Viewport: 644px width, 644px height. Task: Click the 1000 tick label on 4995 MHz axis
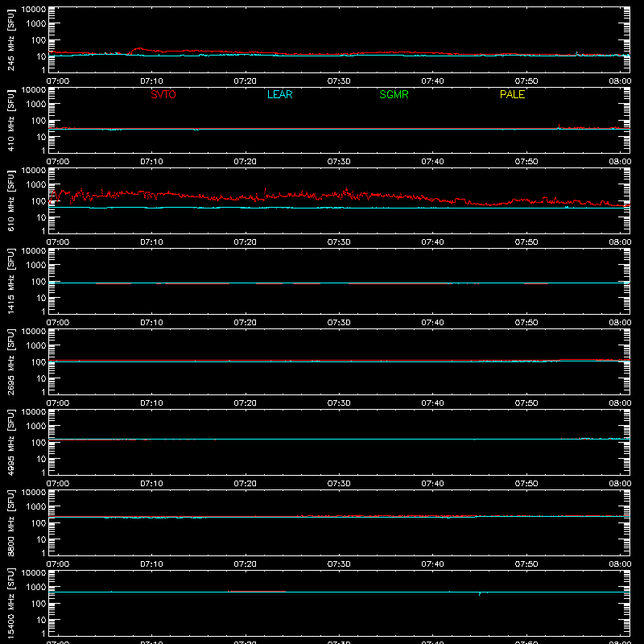coord(36,427)
